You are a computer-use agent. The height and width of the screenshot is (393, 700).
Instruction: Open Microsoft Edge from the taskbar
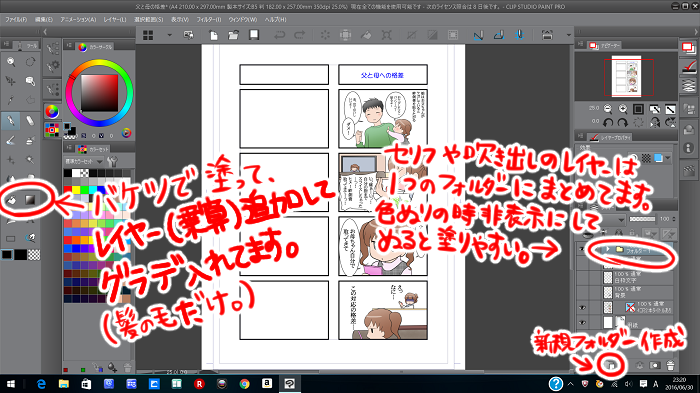(x=42, y=384)
